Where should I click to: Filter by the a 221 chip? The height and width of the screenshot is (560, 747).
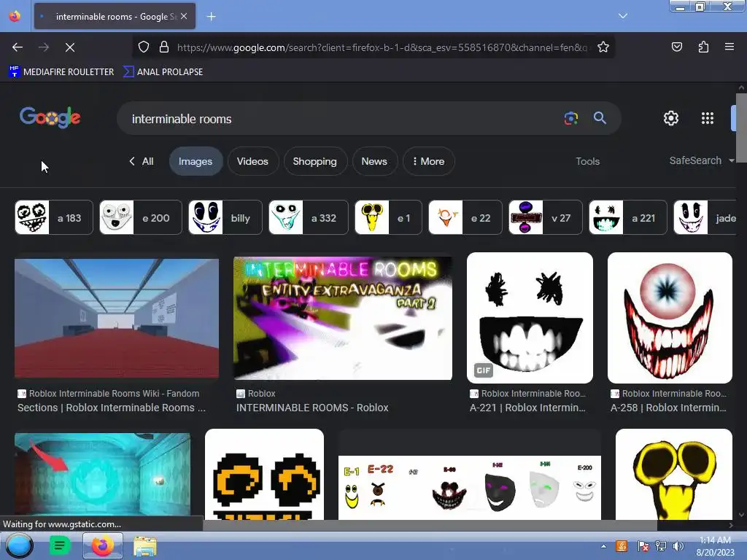point(628,217)
